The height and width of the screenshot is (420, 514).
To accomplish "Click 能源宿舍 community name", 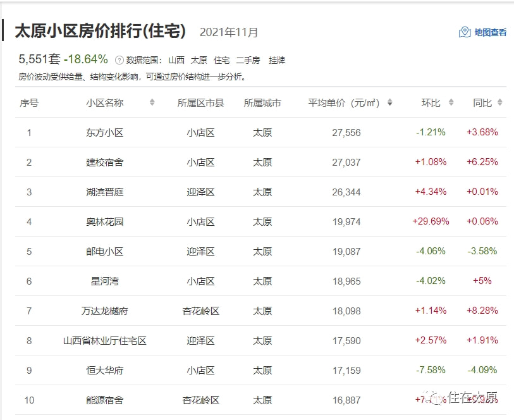I will click(x=105, y=400).
